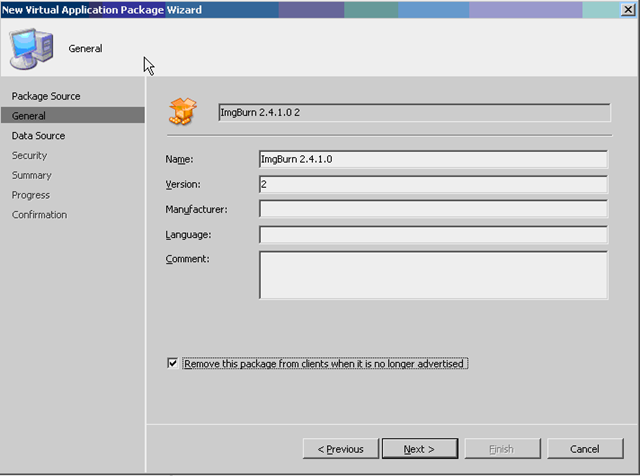Select Data Source step in sidebar

pyautogui.click(x=38, y=136)
